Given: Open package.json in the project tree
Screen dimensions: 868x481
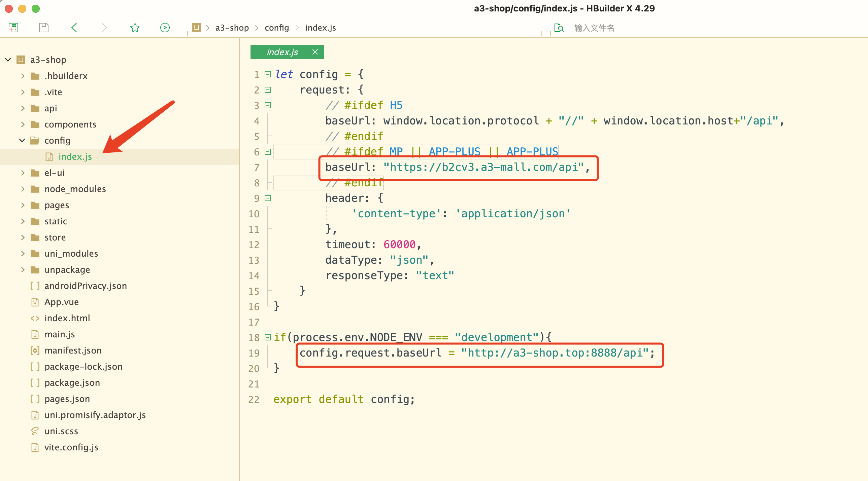Looking at the screenshot, I should click(x=72, y=383).
